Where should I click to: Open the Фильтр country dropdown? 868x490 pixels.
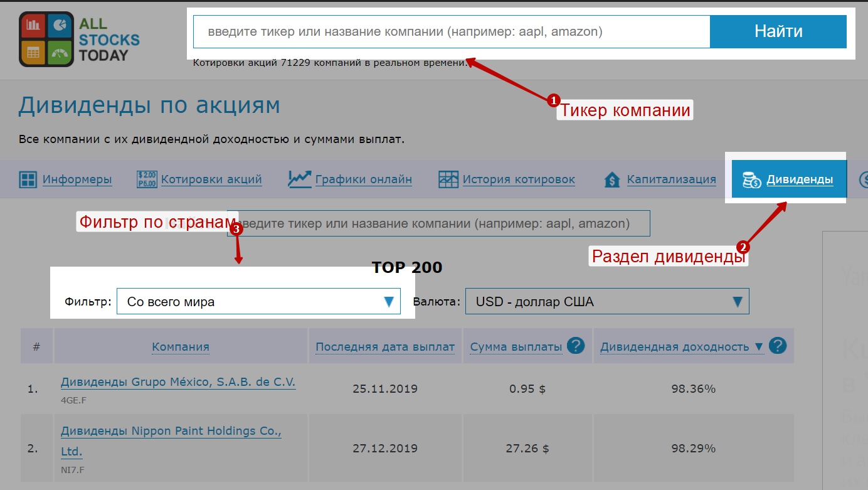[258, 302]
